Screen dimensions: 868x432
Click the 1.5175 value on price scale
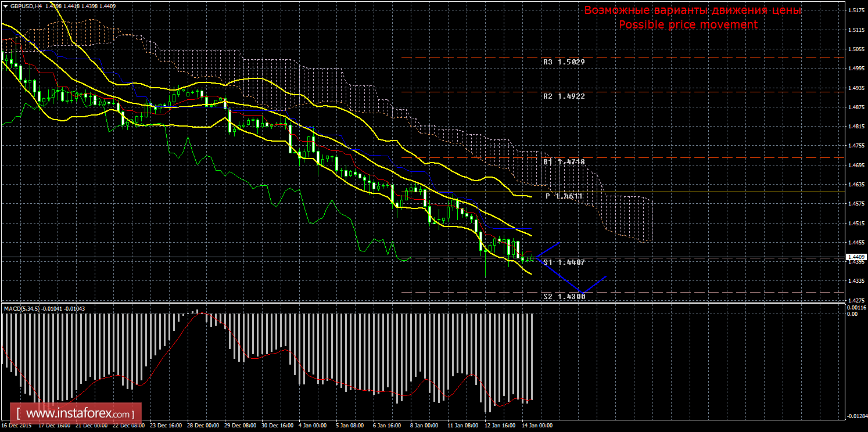point(855,10)
